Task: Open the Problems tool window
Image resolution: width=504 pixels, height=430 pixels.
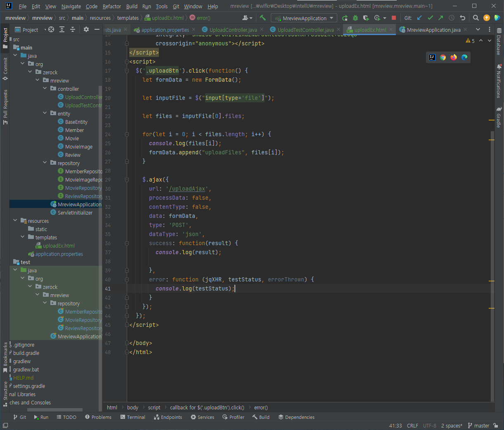Action: coord(98,417)
